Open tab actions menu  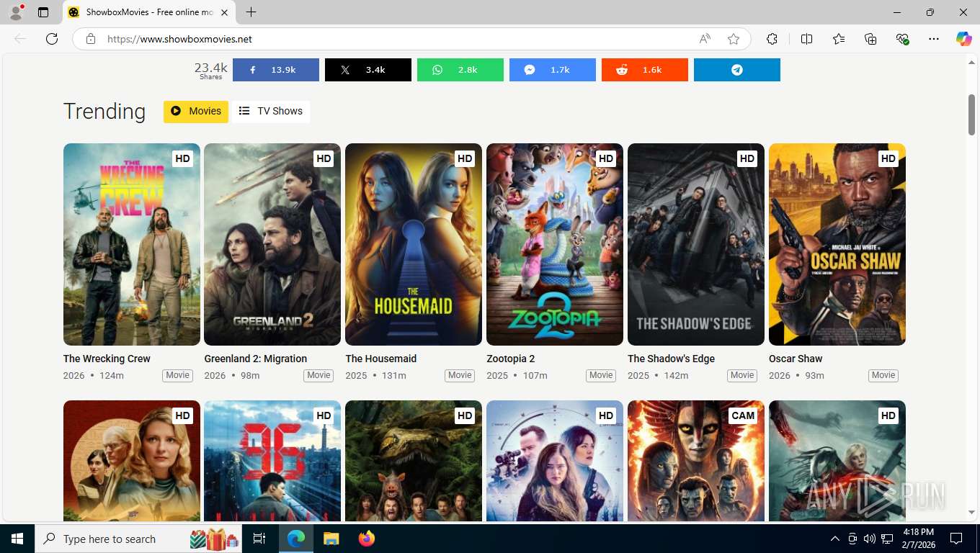pyautogui.click(x=43, y=12)
